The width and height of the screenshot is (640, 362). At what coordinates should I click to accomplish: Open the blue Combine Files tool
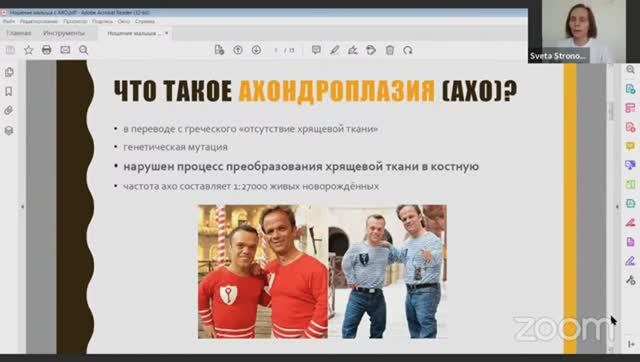click(x=630, y=165)
